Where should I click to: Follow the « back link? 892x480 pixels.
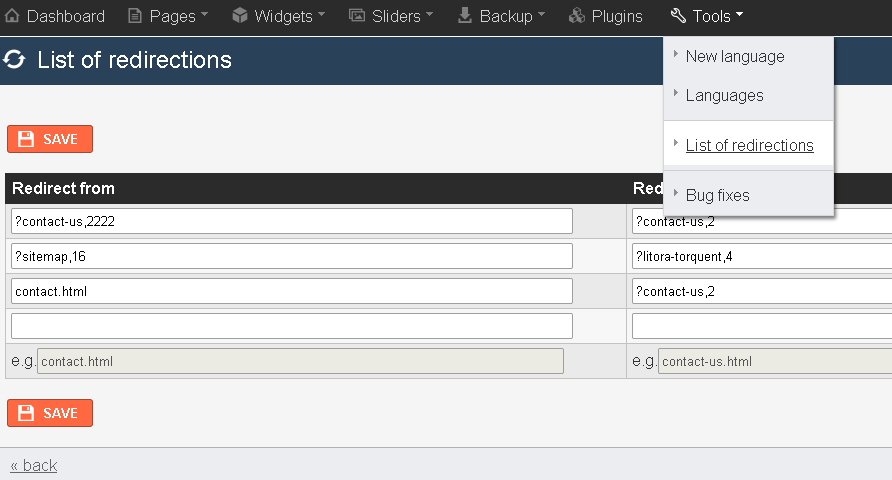tap(34, 465)
